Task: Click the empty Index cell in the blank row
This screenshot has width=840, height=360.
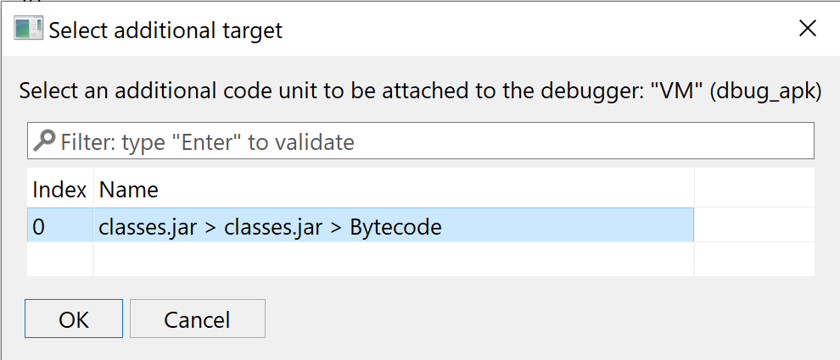Action: (x=60, y=259)
